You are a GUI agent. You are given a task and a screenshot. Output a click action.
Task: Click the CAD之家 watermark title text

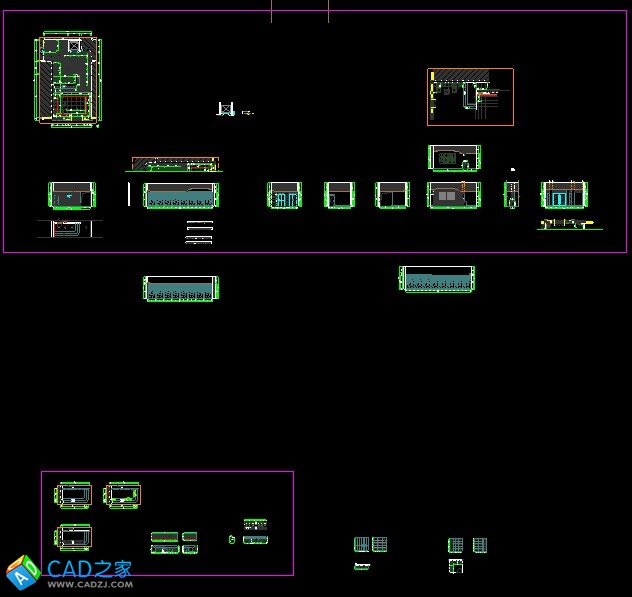click(x=90, y=569)
